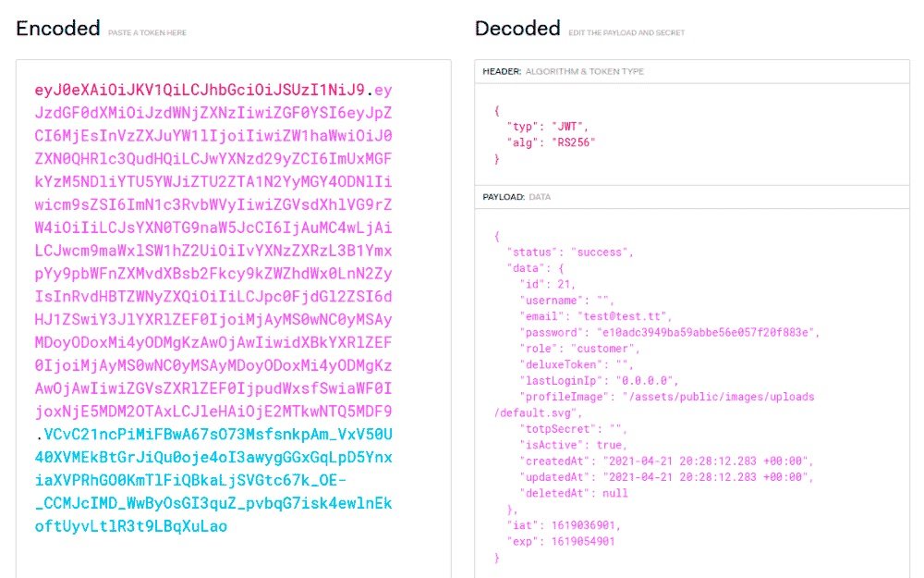Screen dimensions: 924x578
Task: Click the password hash value in payload
Action: pos(705,332)
